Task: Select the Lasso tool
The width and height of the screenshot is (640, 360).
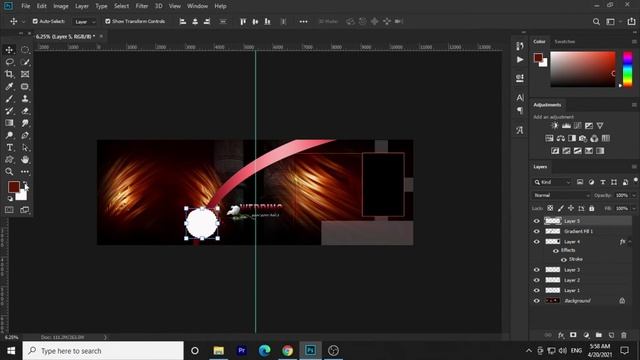Action: [x=9, y=62]
